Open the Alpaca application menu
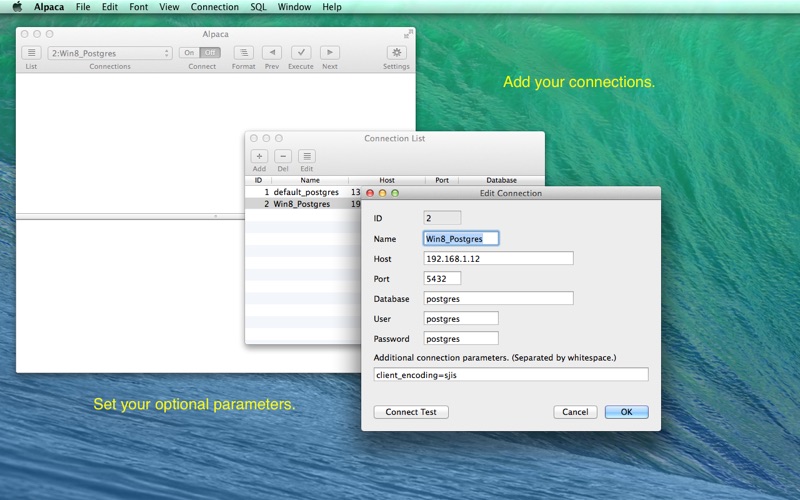800x500 pixels. click(x=49, y=7)
